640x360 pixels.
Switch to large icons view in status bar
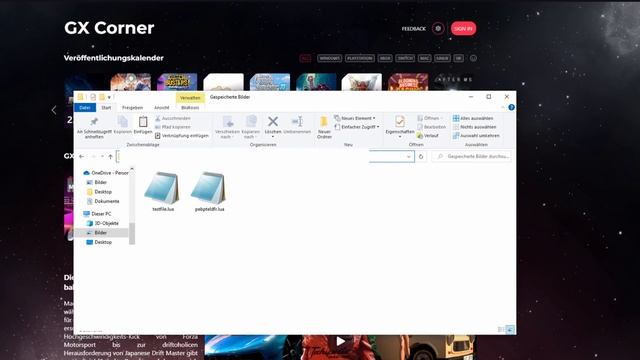[510, 329]
